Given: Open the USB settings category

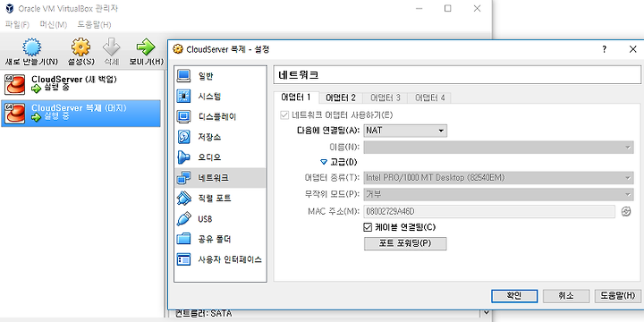Looking at the screenshot, I should 221,219.
